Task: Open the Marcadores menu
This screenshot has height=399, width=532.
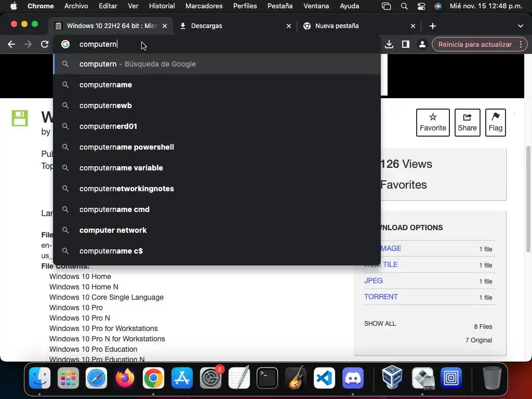Action: pyautogui.click(x=204, y=6)
